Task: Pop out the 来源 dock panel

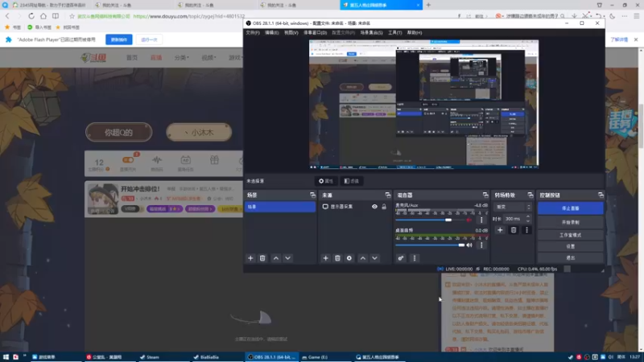Action: (x=388, y=195)
